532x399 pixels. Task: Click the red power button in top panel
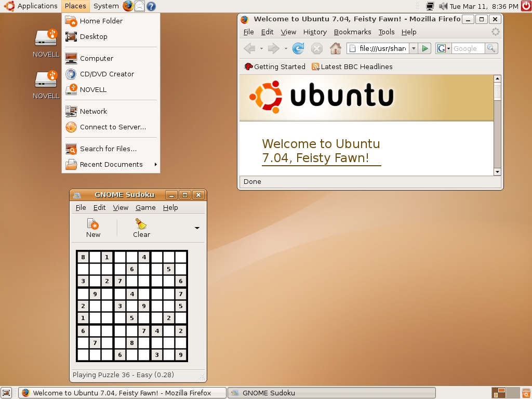pos(525,6)
